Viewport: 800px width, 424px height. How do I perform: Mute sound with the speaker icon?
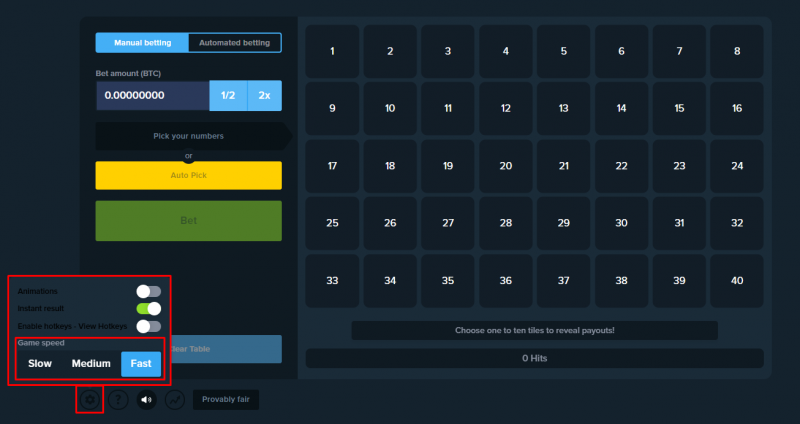(146, 400)
